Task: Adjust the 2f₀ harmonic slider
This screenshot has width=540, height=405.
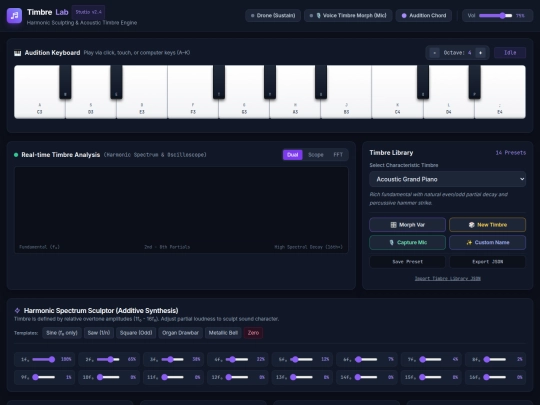Action: 108,360
